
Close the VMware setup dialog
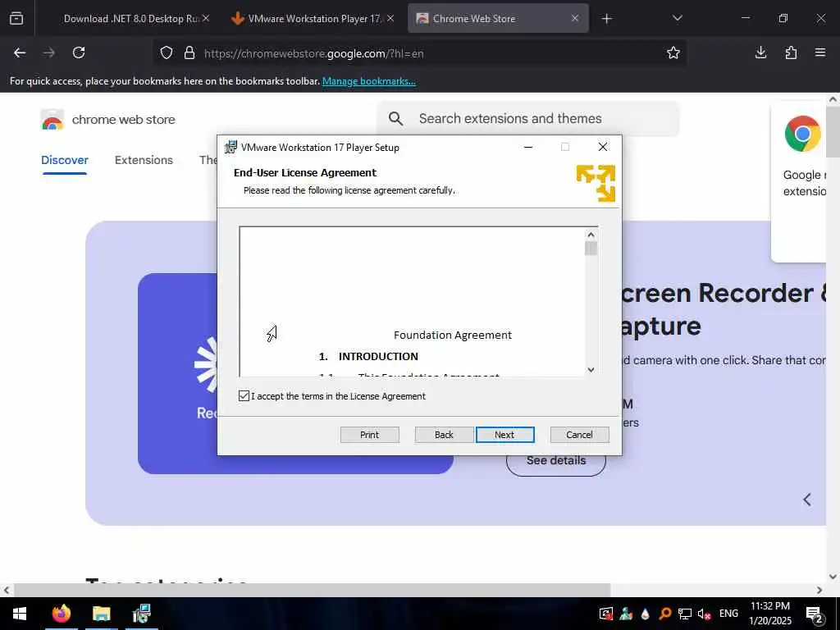[x=603, y=147]
